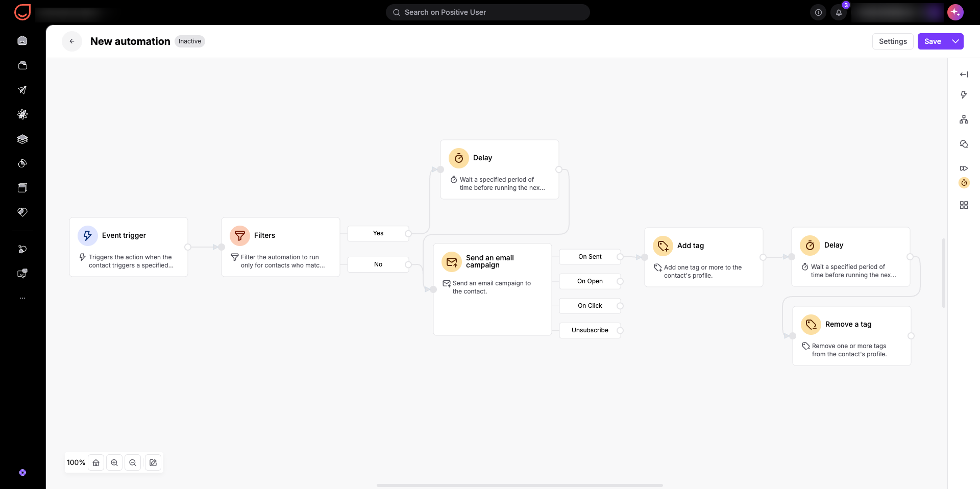
Task: Click the purple badge icon at sidebar bottom
Action: (x=22, y=473)
